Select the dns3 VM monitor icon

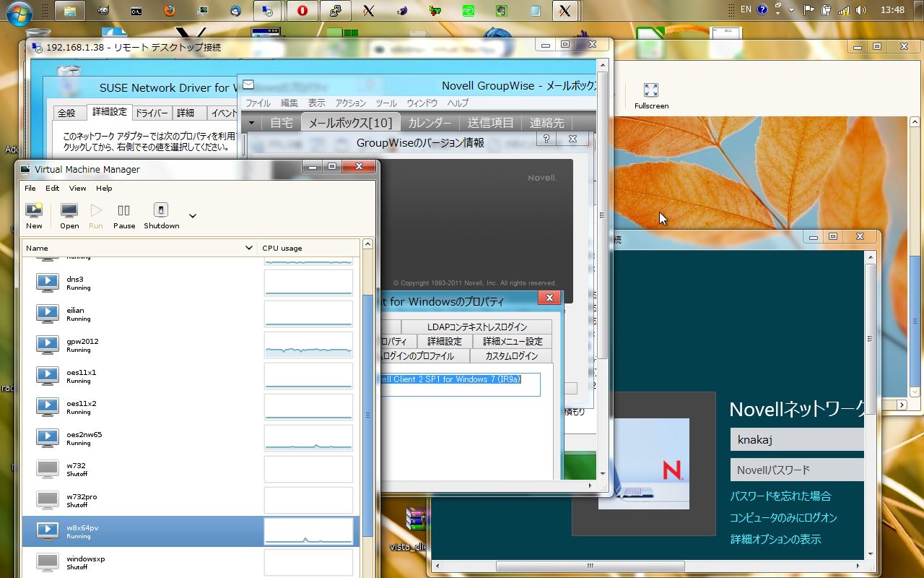tap(48, 282)
